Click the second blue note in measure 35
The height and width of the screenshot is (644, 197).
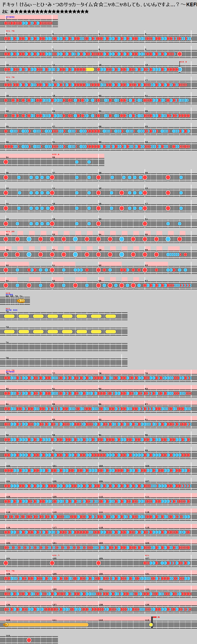tap(89, 162)
